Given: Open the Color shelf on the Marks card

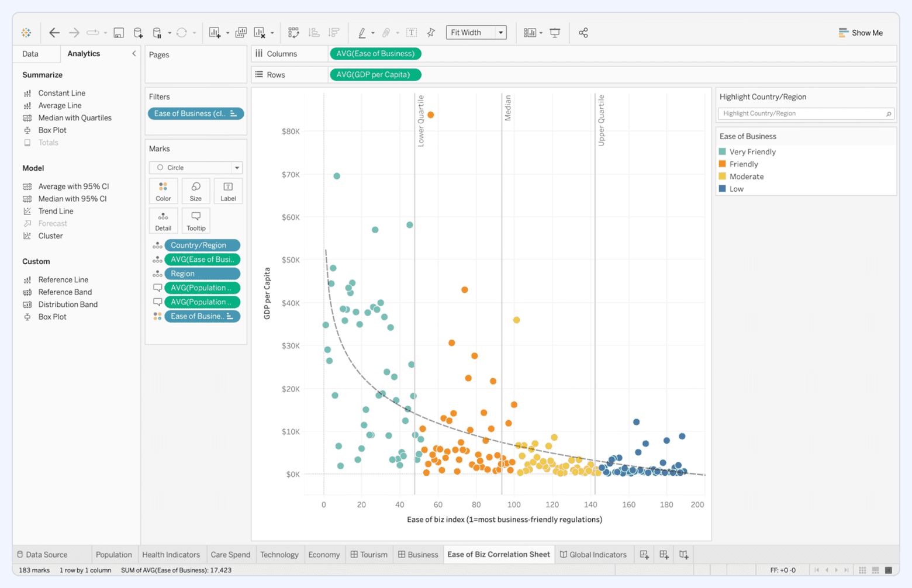Looking at the screenshot, I should (163, 191).
